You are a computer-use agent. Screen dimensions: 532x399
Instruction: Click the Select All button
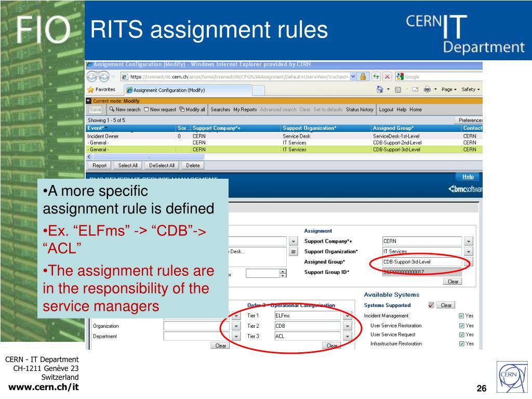128,166
